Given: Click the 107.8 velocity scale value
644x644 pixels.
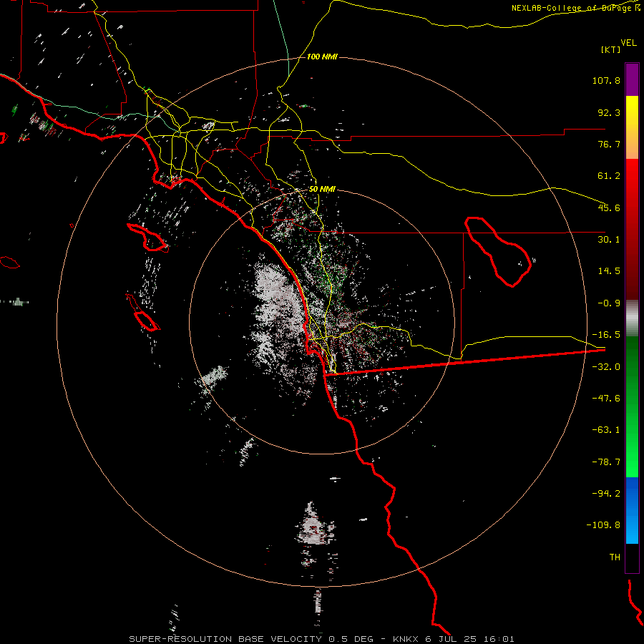Looking at the screenshot, I should 606,80.
